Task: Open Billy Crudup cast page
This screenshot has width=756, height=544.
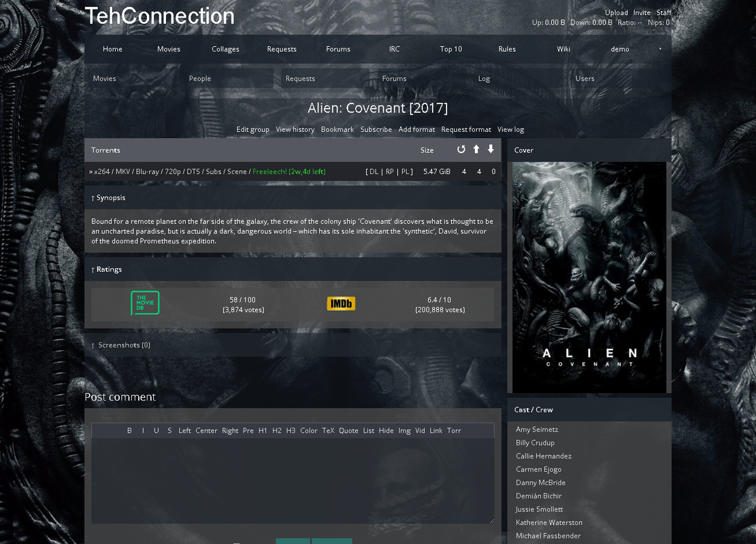Action: click(x=535, y=443)
